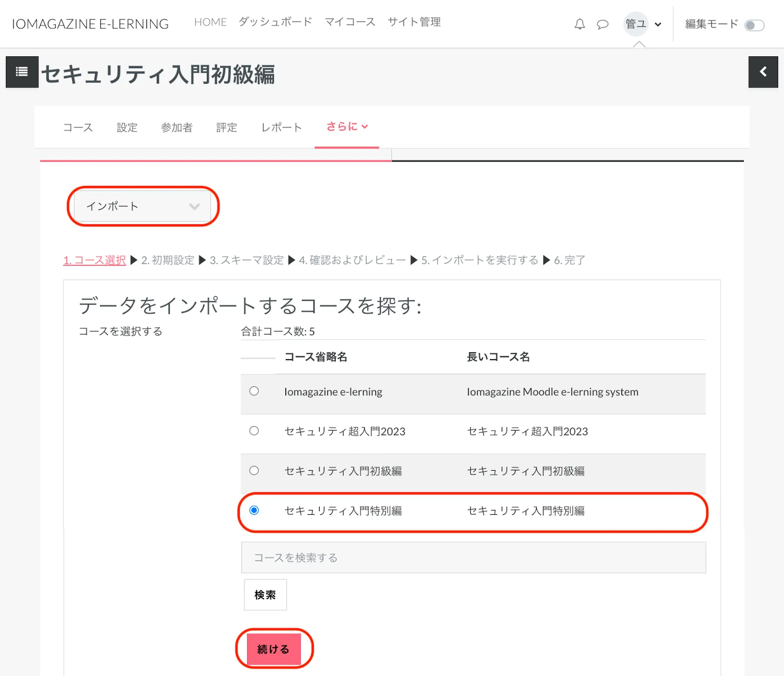The width and height of the screenshot is (784, 676).
Task: Collapse the right block drawer arrow
Action: tap(763, 72)
